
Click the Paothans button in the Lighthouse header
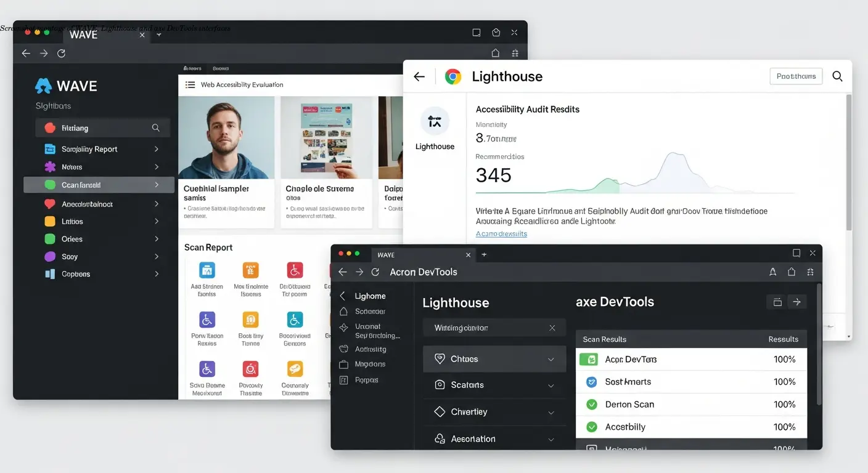[x=796, y=76]
